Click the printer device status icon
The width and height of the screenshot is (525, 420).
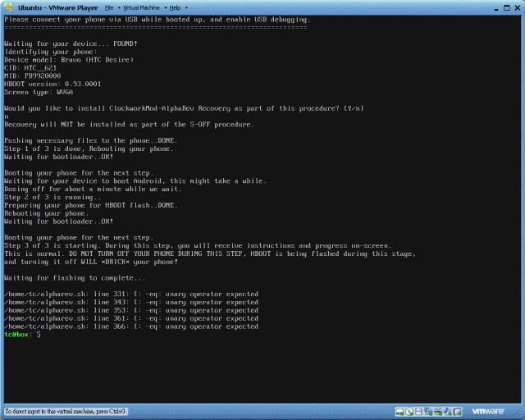click(x=438, y=411)
